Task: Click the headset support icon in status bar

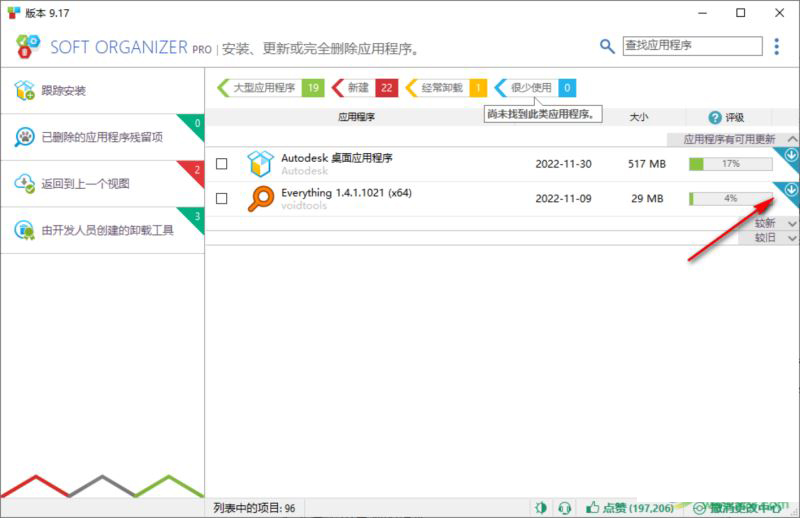Action: pyautogui.click(x=564, y=508)
